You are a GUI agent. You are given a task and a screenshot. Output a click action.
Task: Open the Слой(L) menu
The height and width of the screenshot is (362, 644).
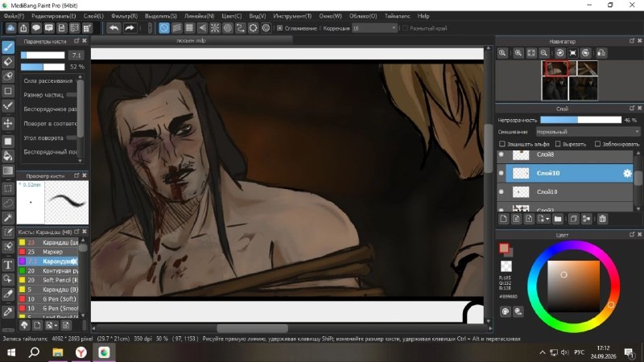pos(93,16)
